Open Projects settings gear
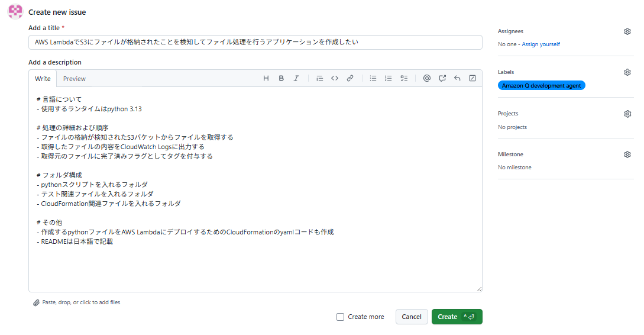This screenshot has width=644, height=335. [x=627, y=114]
